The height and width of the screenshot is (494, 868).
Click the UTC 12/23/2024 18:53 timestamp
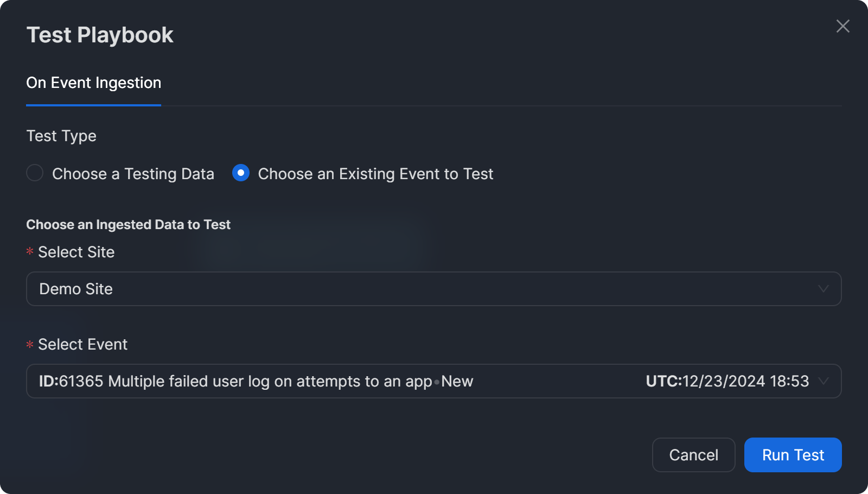(x=727, y=381)
